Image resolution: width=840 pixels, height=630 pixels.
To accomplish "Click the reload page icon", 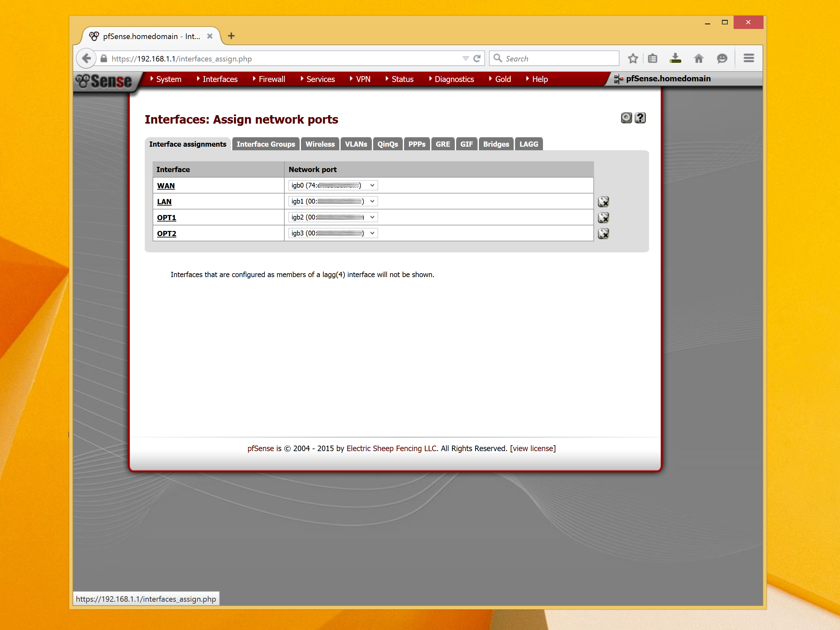I will click(477, 59).
